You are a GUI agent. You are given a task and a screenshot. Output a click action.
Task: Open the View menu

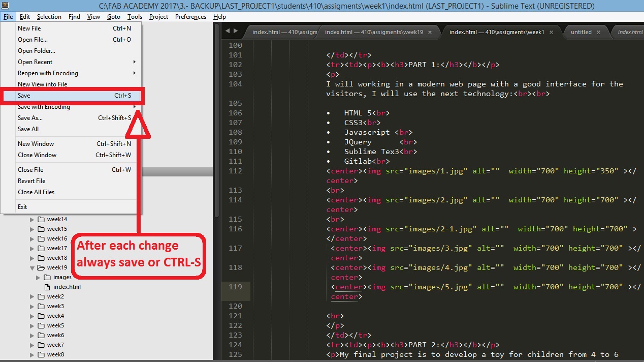(x=93, y=17)
